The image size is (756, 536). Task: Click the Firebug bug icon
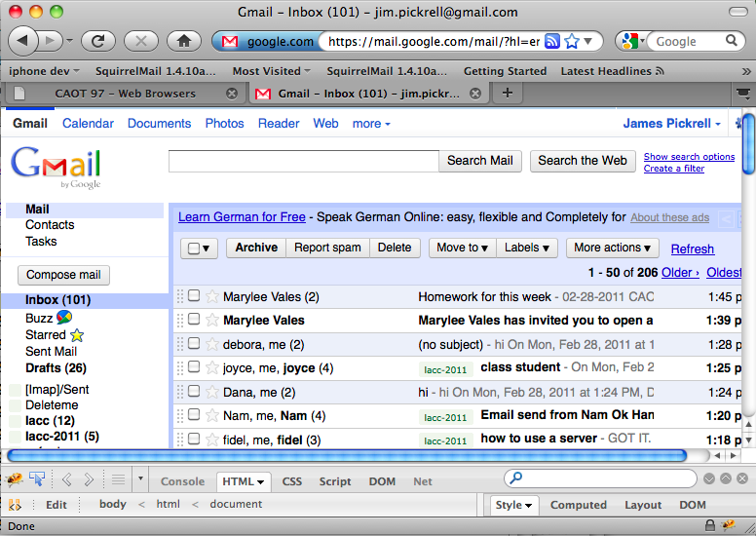point(14,479)
